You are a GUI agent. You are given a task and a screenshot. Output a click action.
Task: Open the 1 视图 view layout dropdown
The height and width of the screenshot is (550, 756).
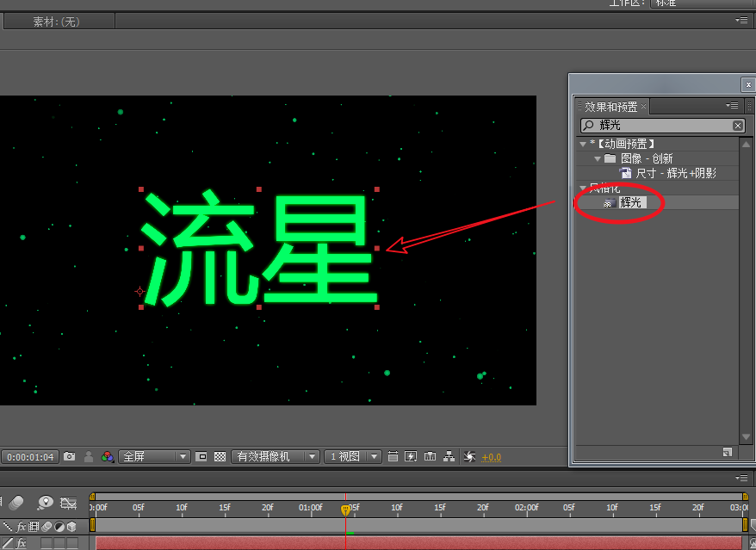point(353,456)
